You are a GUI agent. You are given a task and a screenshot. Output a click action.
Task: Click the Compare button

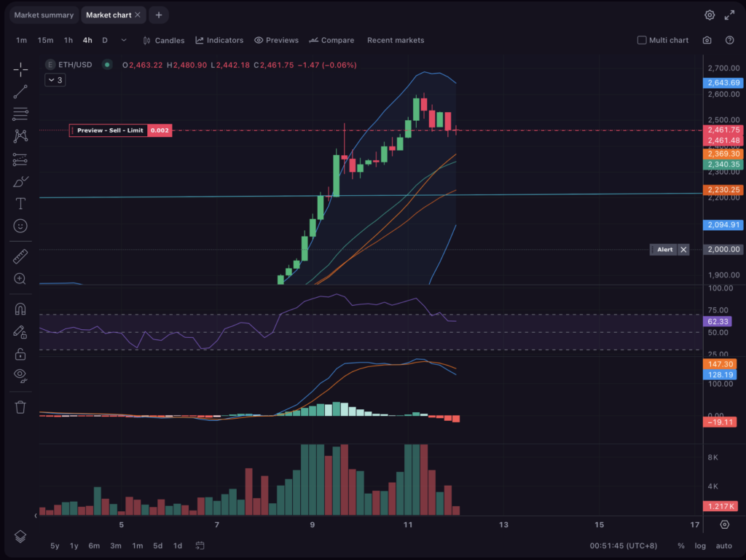click(x=331, y=40)
